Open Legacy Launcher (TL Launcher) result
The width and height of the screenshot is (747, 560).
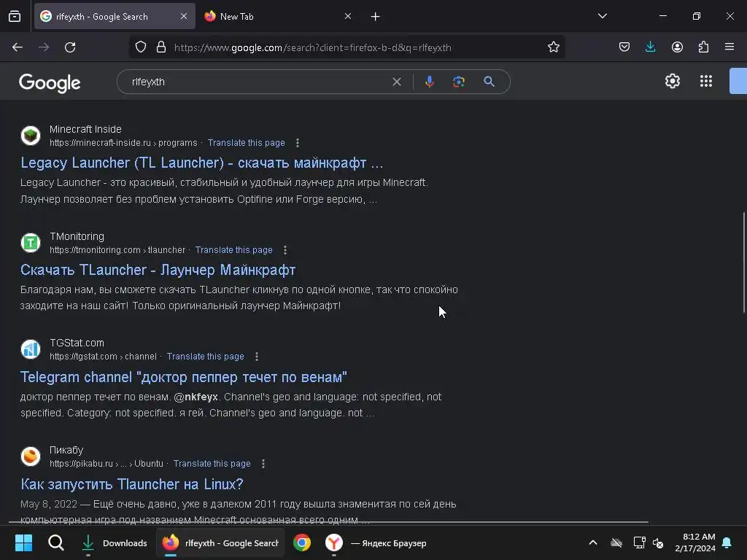[x=201, y=163]
